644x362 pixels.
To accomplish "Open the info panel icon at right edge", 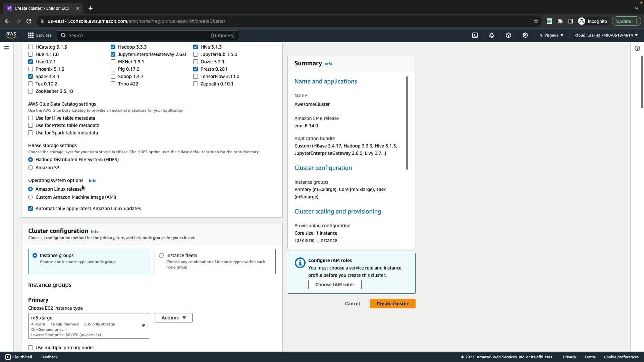I will tap(637, 48).
